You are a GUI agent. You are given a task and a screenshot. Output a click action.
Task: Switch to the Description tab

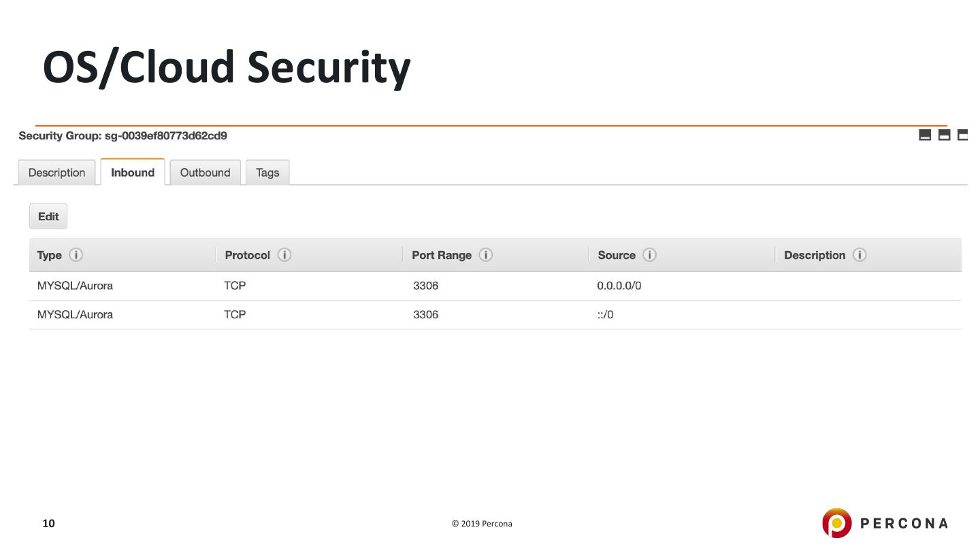pos(56,173)
